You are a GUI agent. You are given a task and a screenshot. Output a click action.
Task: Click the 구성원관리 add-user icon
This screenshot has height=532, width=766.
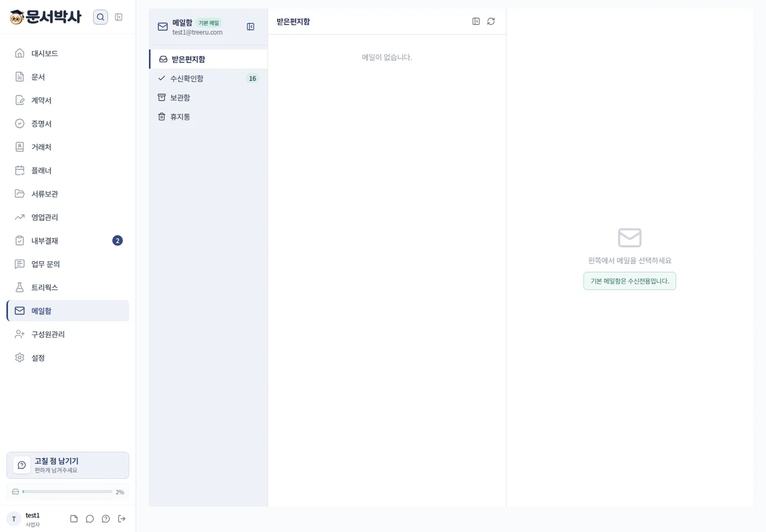click(20, 334)
